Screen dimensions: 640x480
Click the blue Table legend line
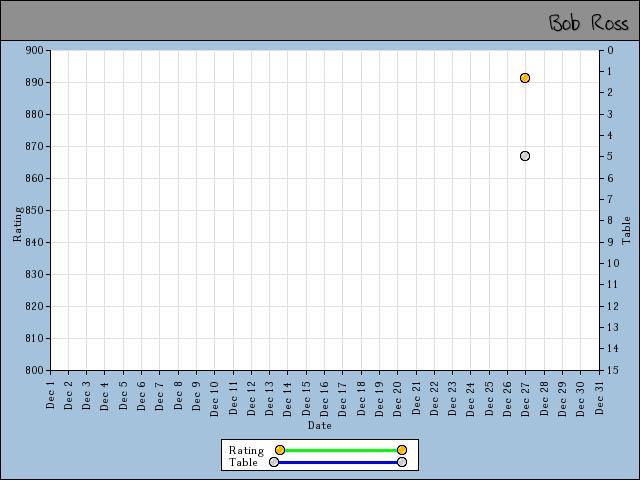338,462
